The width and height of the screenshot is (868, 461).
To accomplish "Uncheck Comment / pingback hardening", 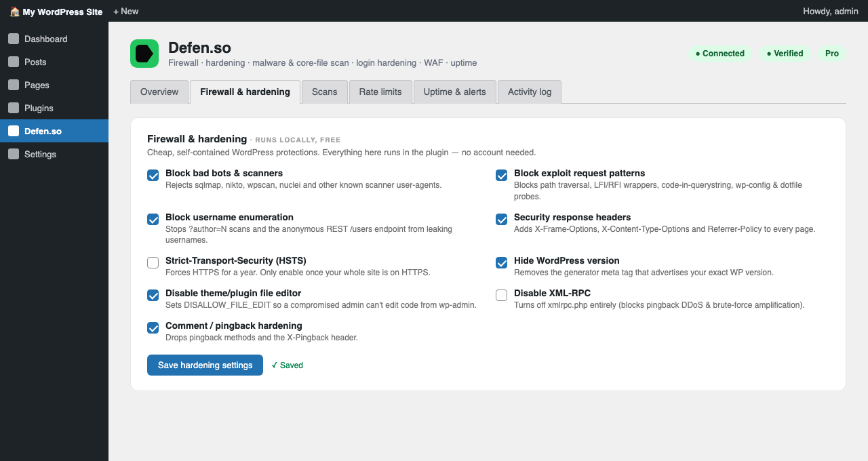I will [x=153, y=328].
